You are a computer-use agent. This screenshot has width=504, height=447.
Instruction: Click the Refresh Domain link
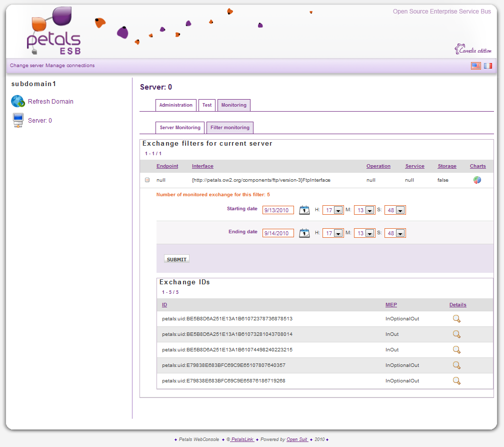(x=50, y=102)
